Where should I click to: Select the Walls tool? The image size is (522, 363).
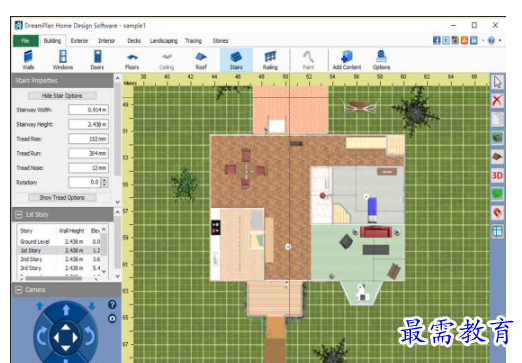(x=28, y=60)
